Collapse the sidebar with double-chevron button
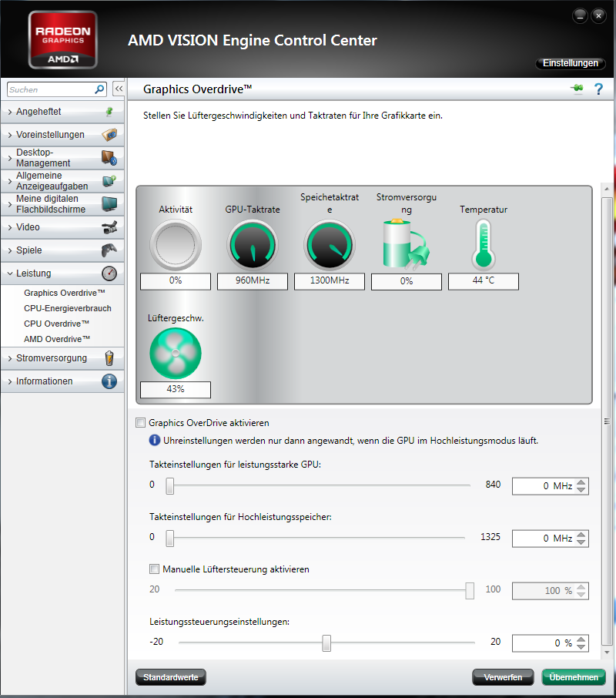The width and height of the screenshot is (616, 698). 119,89
